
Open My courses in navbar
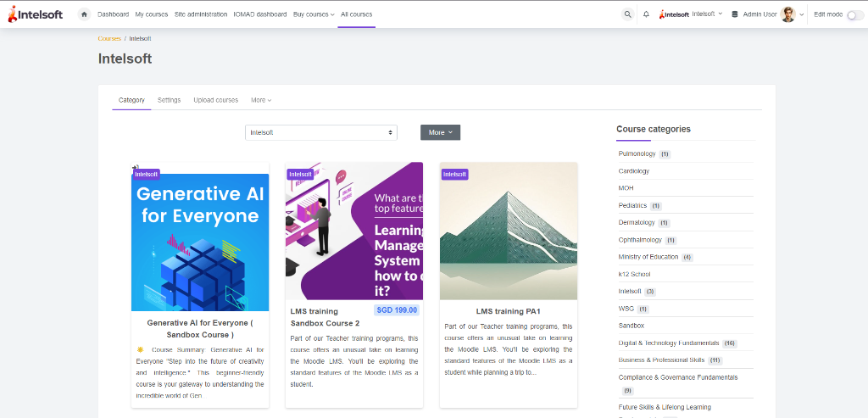152,14
